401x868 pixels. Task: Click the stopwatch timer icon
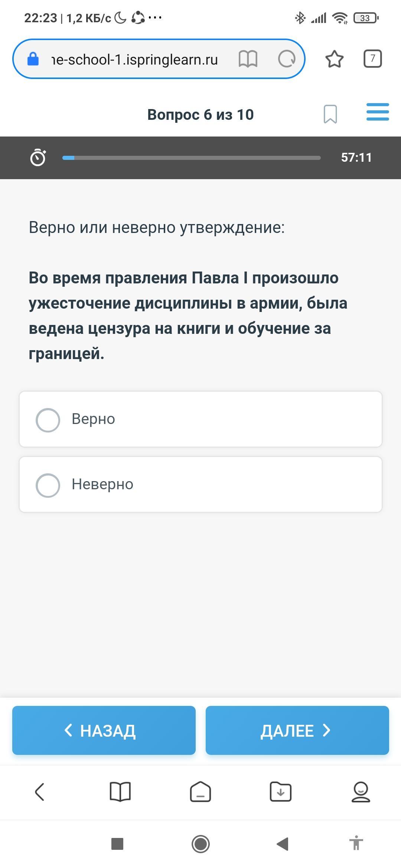(x=38, y=157)
